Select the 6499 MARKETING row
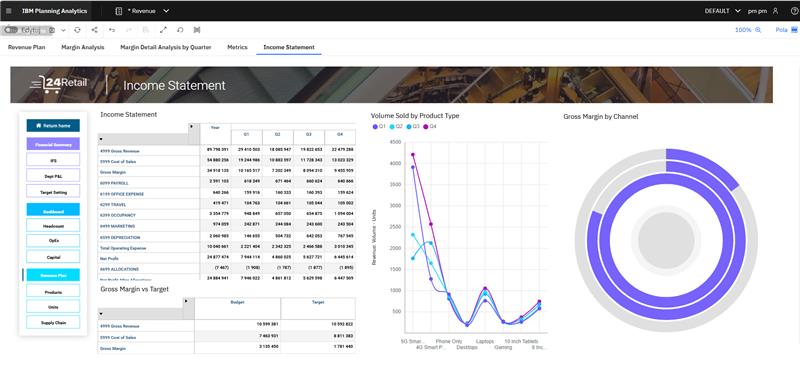The width and height of the screenshot is (800, 383). (x=227, y=225)
